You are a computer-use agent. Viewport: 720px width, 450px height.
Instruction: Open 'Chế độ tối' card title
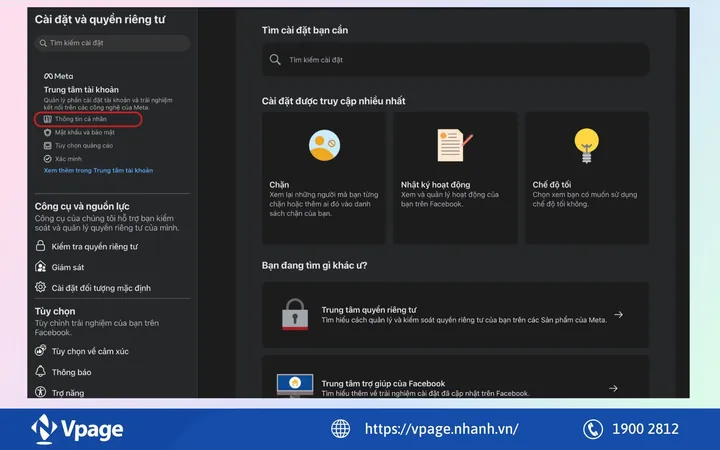[x=551, y=185]
